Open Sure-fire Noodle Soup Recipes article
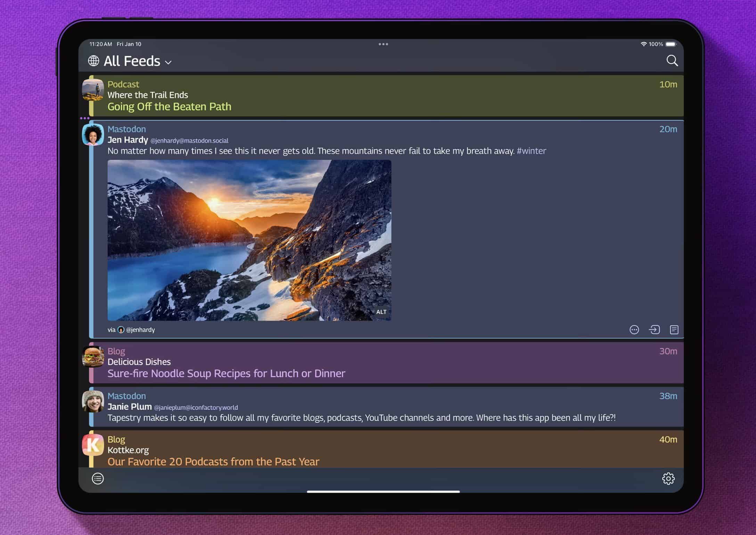The width and height of the screenshot is (756, 535). [226, 373]
